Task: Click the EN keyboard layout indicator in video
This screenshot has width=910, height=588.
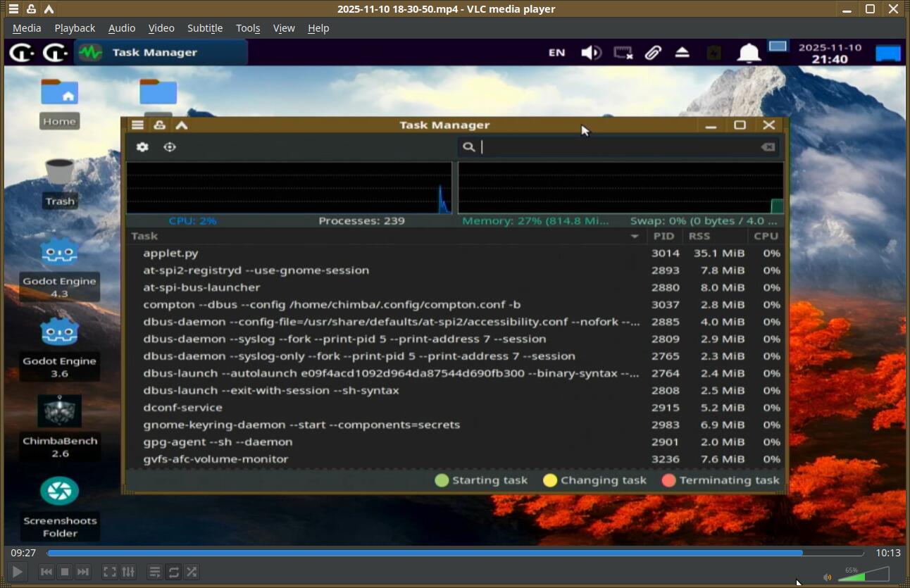Action: point(556,52)
